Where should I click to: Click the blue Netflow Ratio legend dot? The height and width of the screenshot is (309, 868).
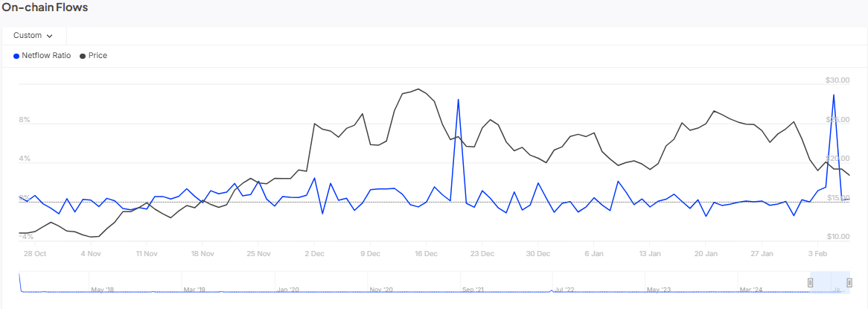[x=16, y=56]
